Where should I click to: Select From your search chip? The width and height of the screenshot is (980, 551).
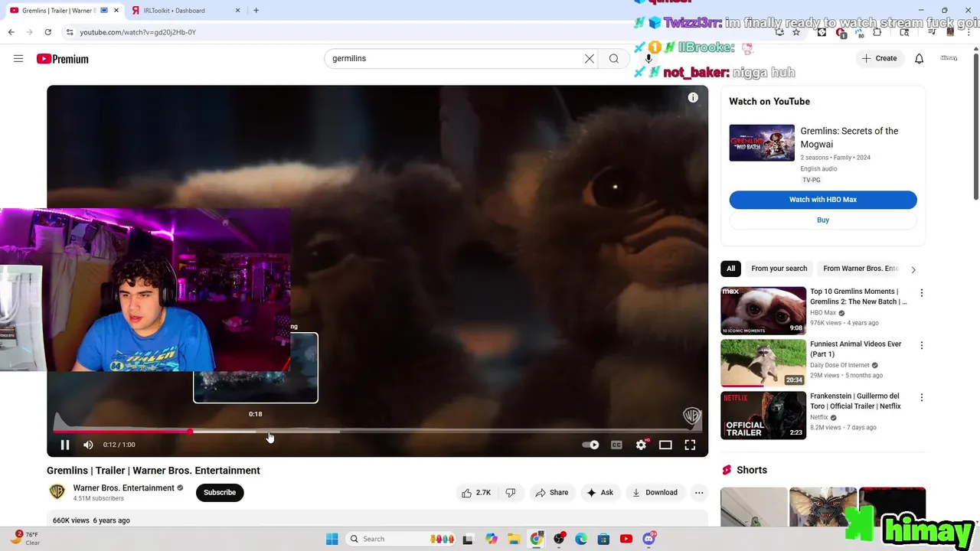point(779,269)
